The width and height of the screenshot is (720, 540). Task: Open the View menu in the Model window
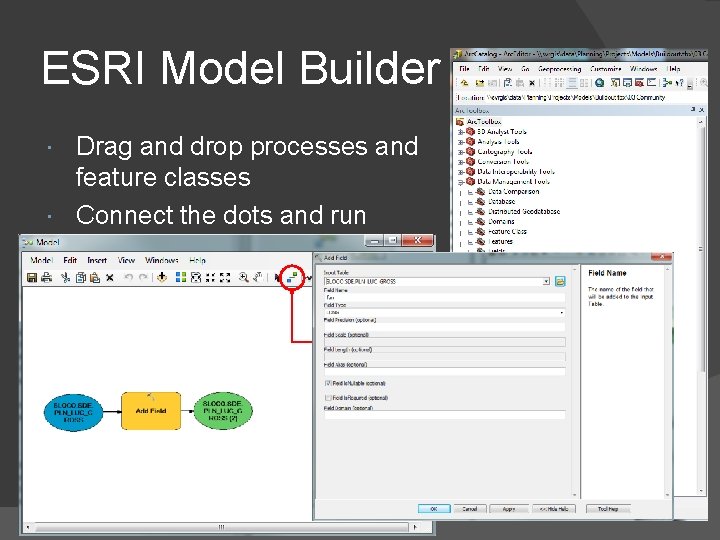[126, 260]
